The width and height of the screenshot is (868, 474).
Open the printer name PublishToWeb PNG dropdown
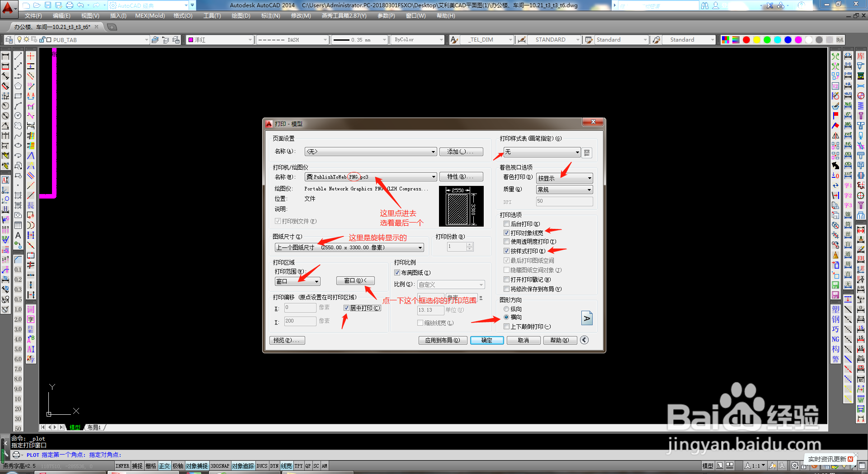pos(371,177)
